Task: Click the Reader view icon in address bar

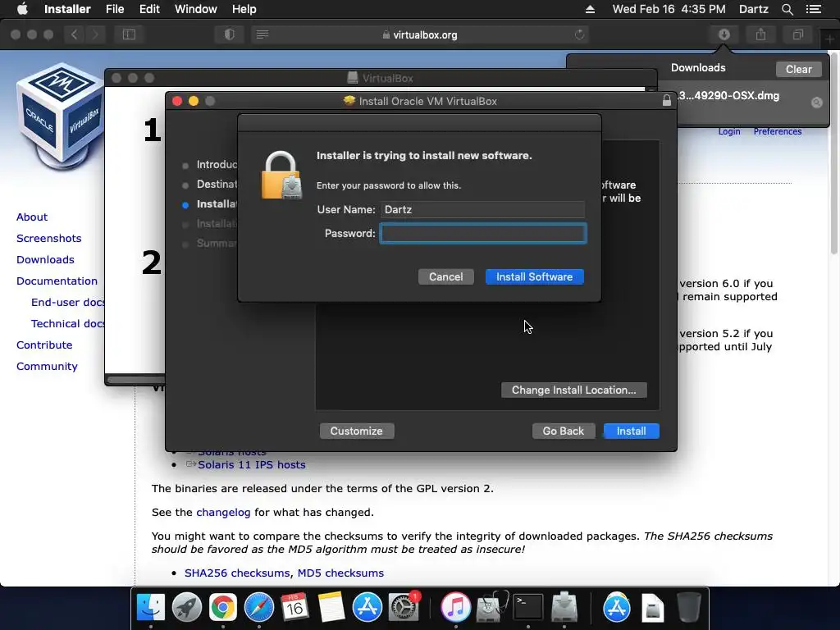Action: pyautogui.click(x=262, y=34)
